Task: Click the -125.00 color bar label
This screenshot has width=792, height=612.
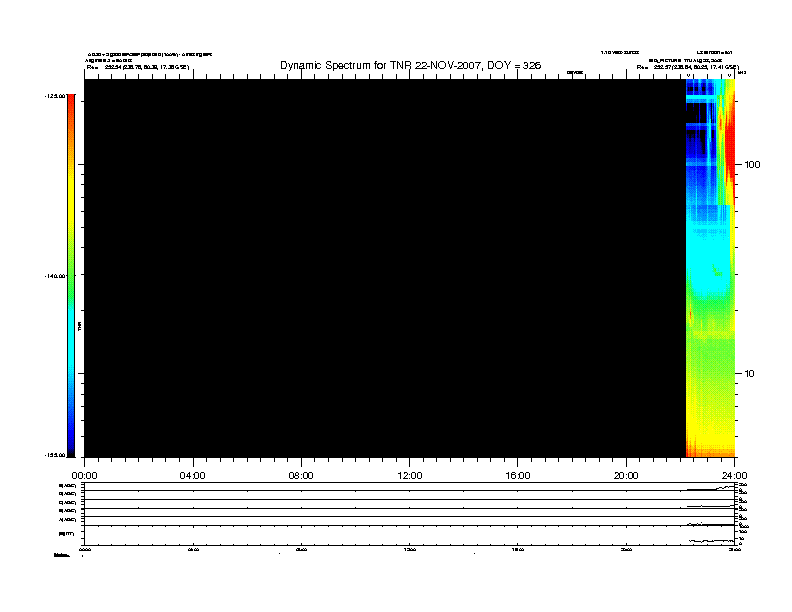Action: click(55, 95)
